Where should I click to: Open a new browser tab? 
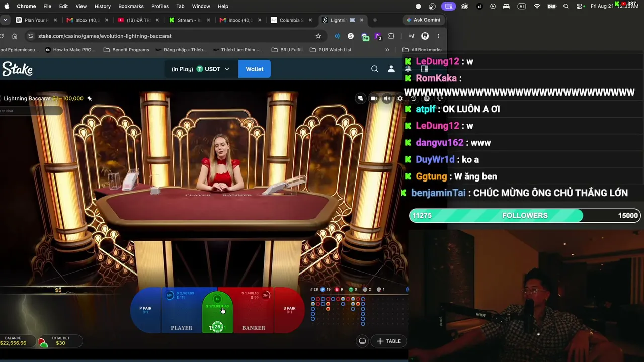click(x=375, y=20)
